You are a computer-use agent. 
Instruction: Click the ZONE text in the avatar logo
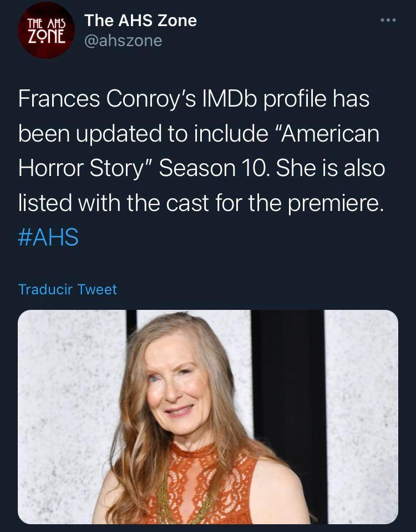[x=46, y=36]
